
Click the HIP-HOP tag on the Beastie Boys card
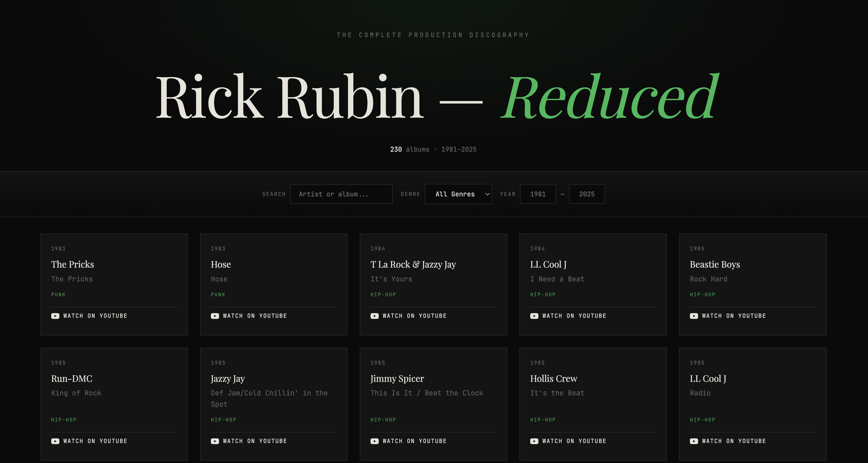tap(702, 294)
